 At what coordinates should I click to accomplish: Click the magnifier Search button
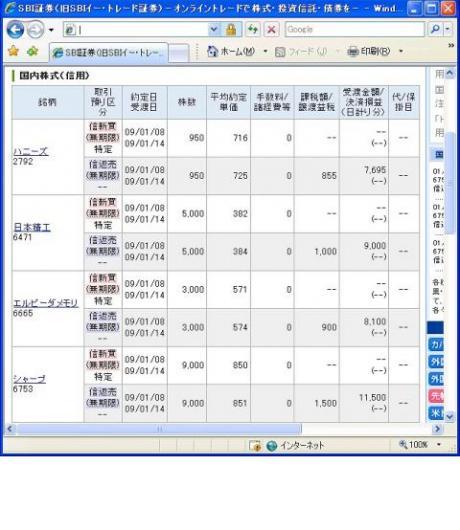click(435, 29)
